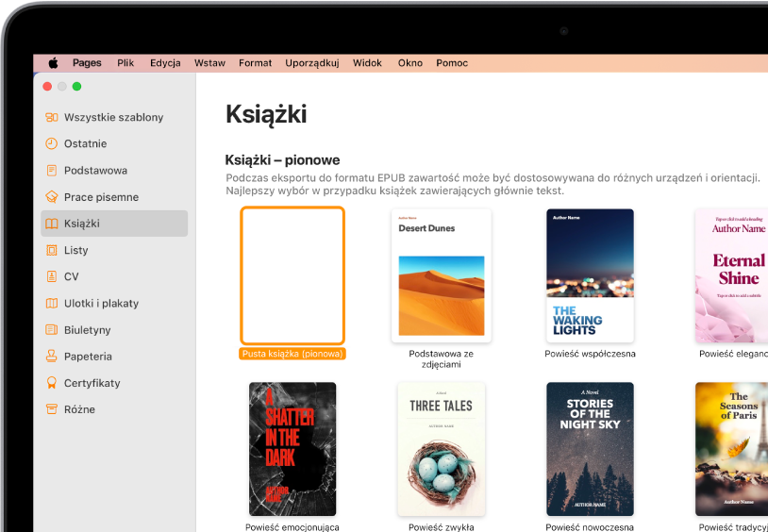This screenshot has height=532, width=768.
Task: Choose Stories of the Night Sky template
Action: [x=591, y=449]
